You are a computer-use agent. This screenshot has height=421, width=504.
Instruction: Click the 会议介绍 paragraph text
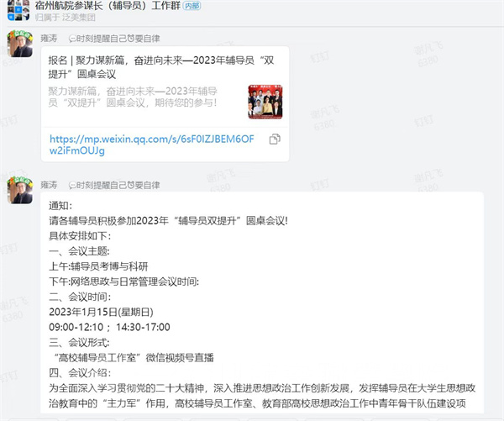262,396
